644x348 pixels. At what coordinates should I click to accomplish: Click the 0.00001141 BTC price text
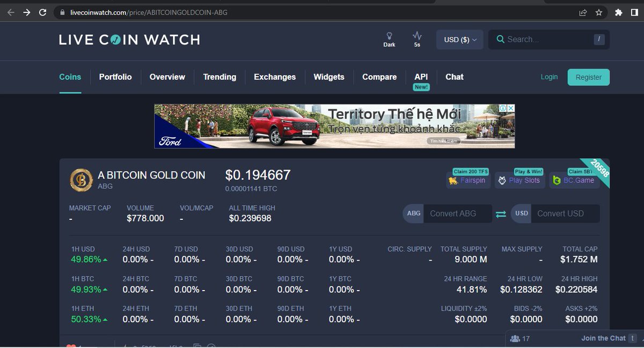pos(251,189)
